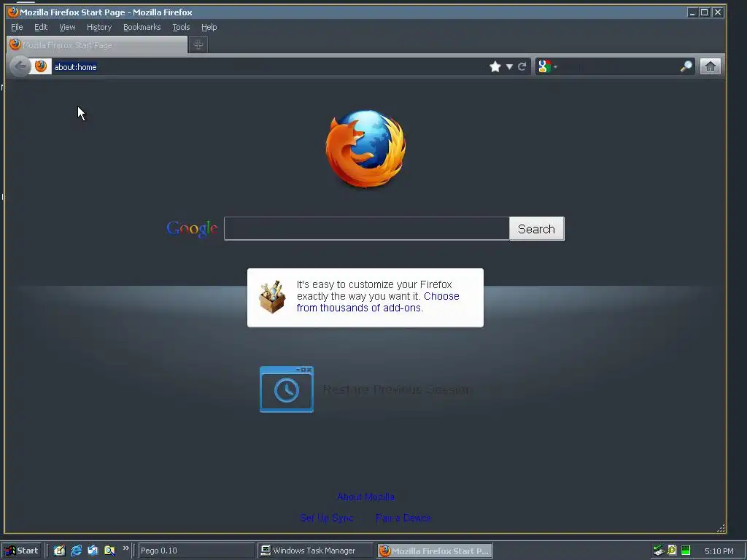Click the 5:10 PM clock
The height and width of the screenshot is (560, 747).
click(719, 551)
